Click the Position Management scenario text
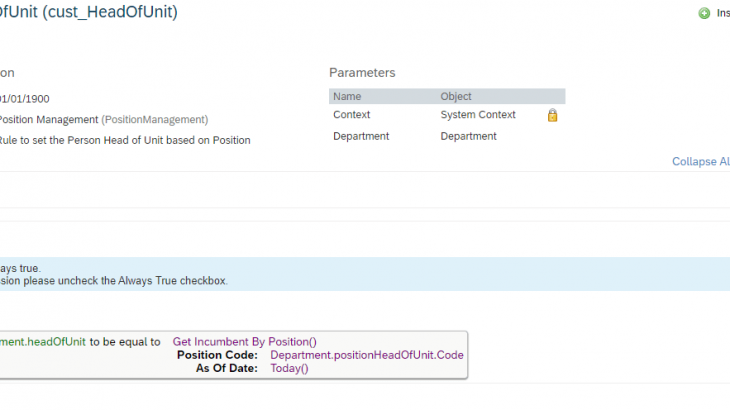This screenshot has height=410, width=730. point(48,119)
